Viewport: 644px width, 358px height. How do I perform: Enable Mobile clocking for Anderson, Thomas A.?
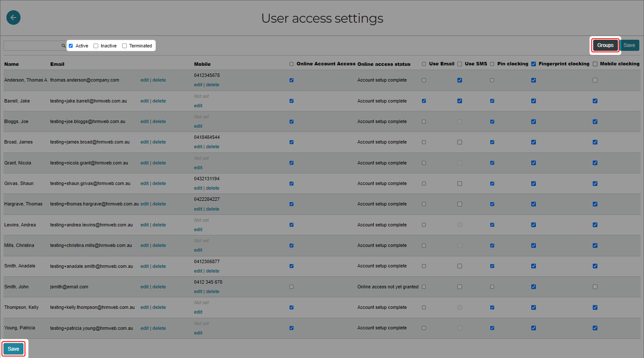(595, 80)
